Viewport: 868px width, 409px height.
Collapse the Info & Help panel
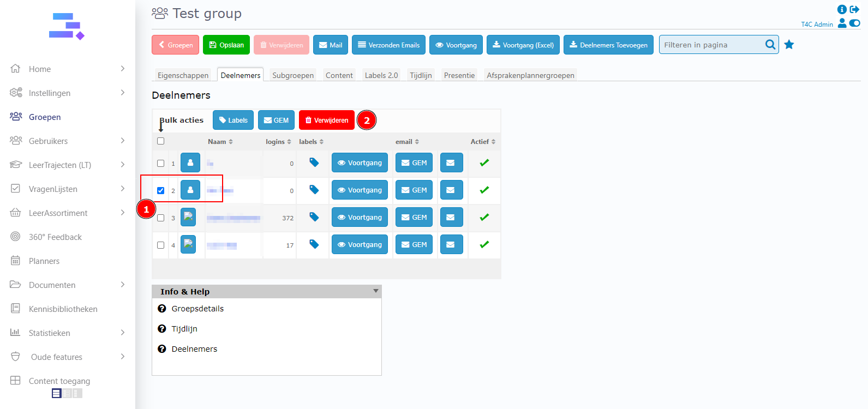[375, 291]
